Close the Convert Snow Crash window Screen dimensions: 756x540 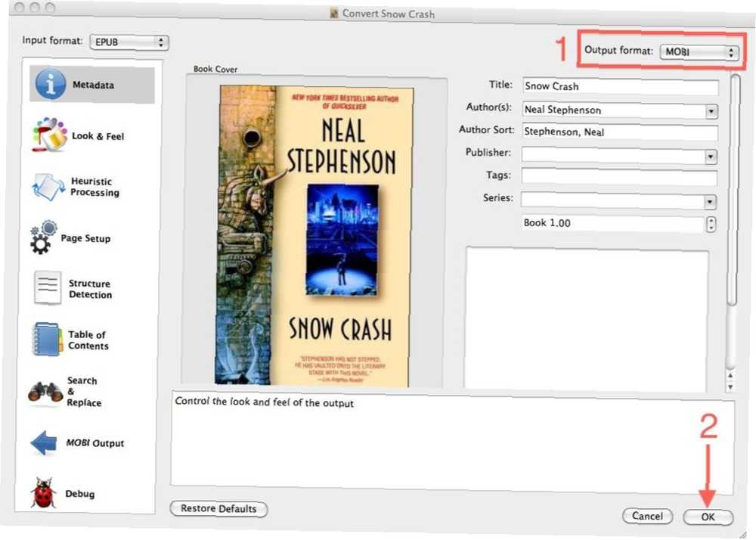coord(20,8)
